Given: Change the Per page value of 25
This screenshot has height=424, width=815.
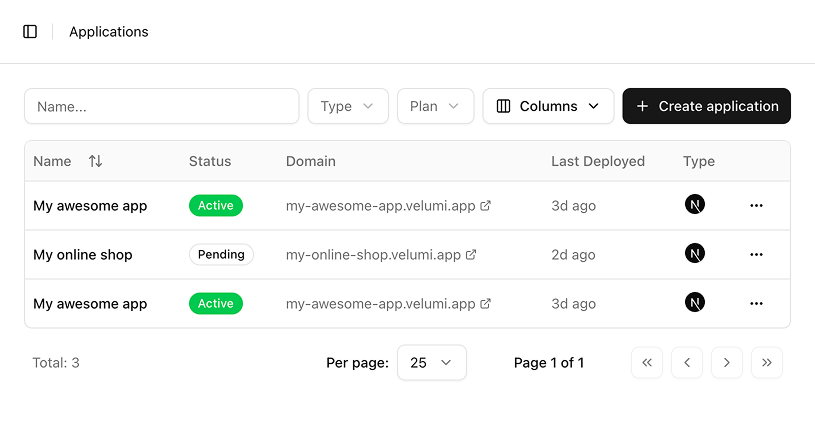Looking at the screenshot, I should click(431, 363).
